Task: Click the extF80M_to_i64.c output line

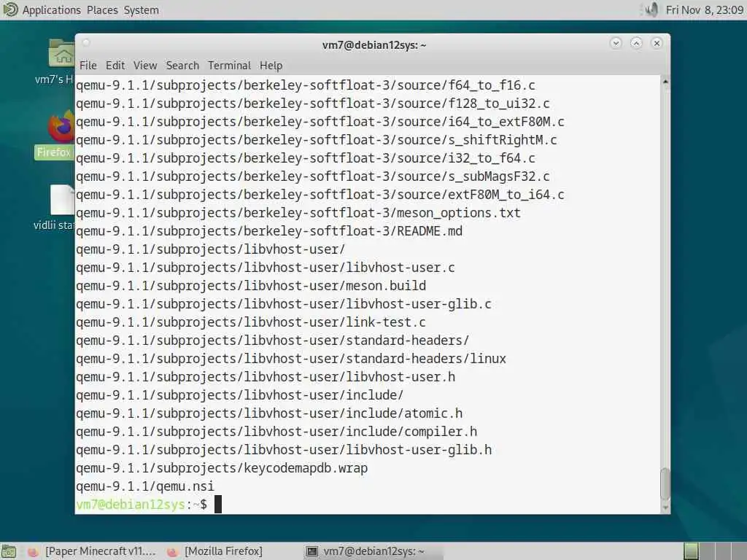Action: point(320,195)
